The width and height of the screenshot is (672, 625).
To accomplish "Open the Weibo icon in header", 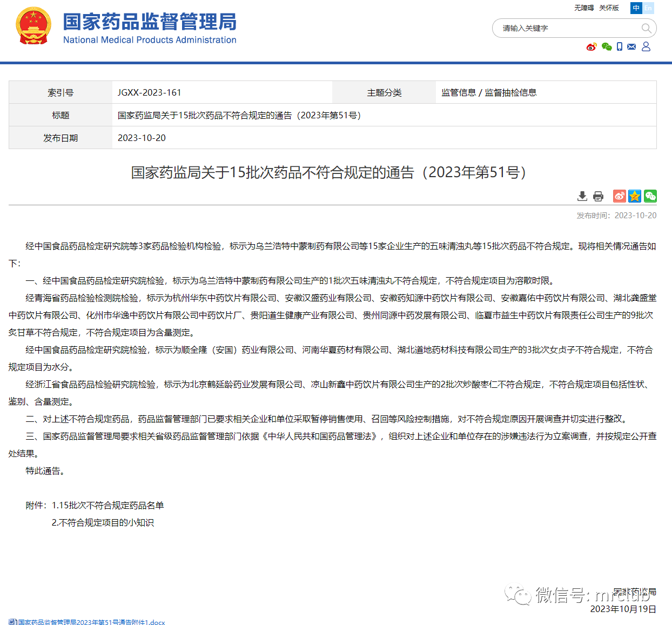I will pos(592,47).
